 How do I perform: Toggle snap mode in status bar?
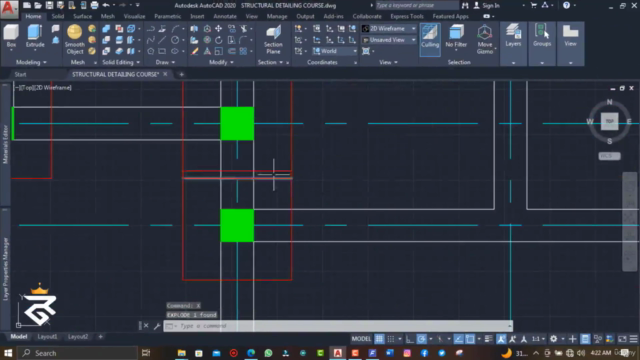pos(391,339)
